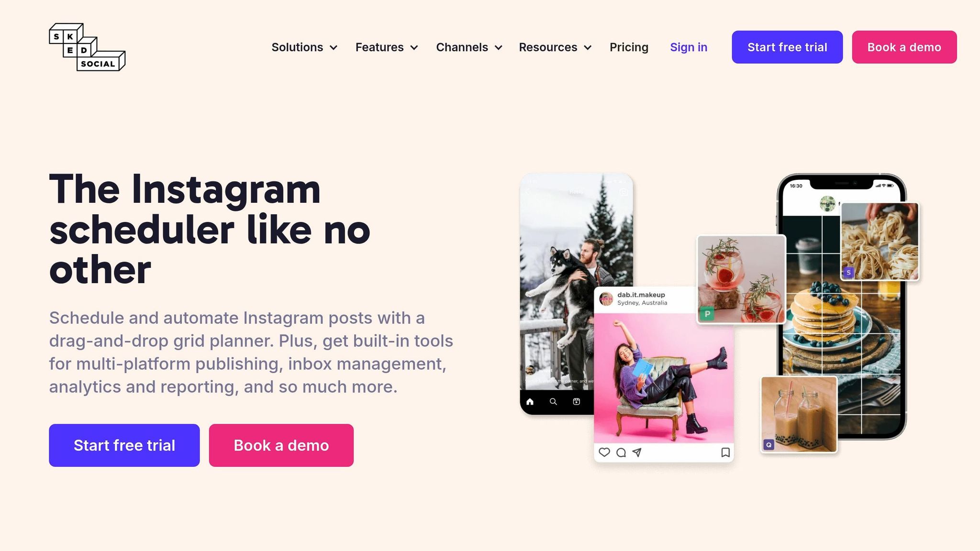Screen dimensions: 980x551
Task: Tap the heart icon under the makeup post
Action: [604, 452]
